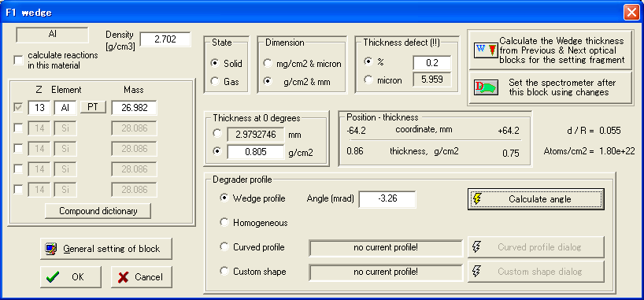
Task: Click the lightning icon on Calculate angle
Action: coord(477,199)
